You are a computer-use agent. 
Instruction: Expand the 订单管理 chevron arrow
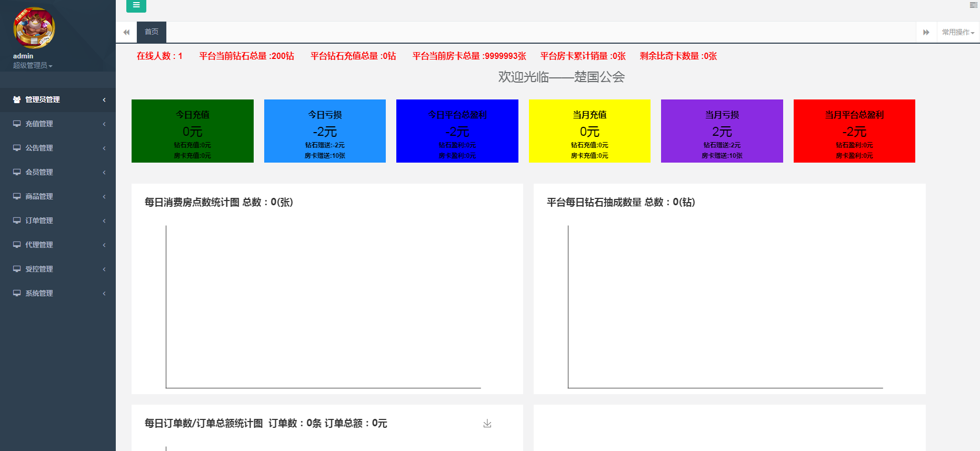click(104, 221)
